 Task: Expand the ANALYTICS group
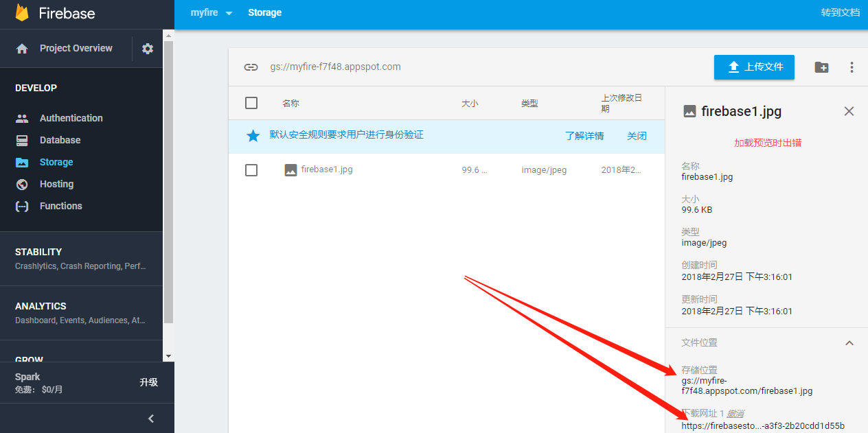pos(81,313)
